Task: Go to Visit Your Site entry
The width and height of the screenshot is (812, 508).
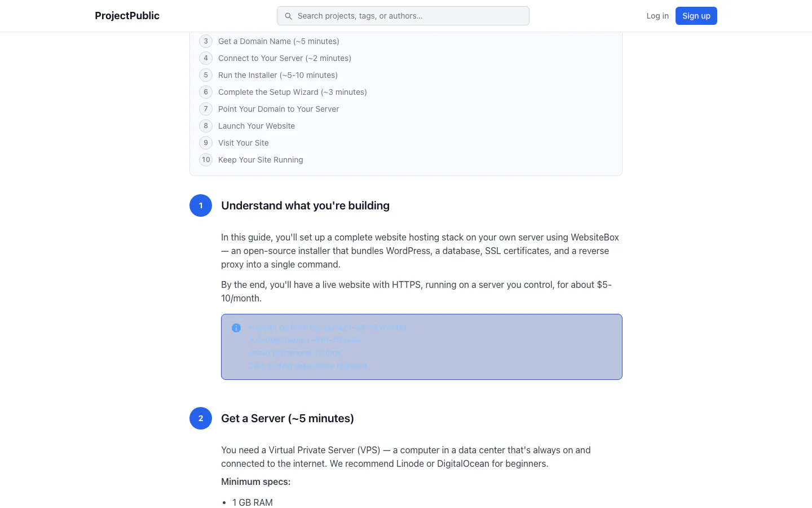Action: click(x=244, y=143)
